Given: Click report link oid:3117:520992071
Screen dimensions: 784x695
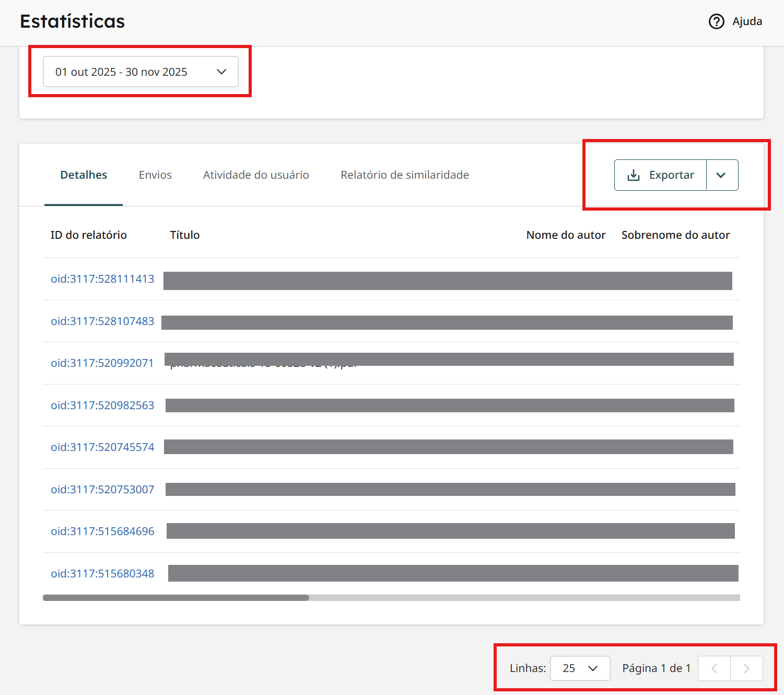Looking at the screenshot, I should pos(102,363).
